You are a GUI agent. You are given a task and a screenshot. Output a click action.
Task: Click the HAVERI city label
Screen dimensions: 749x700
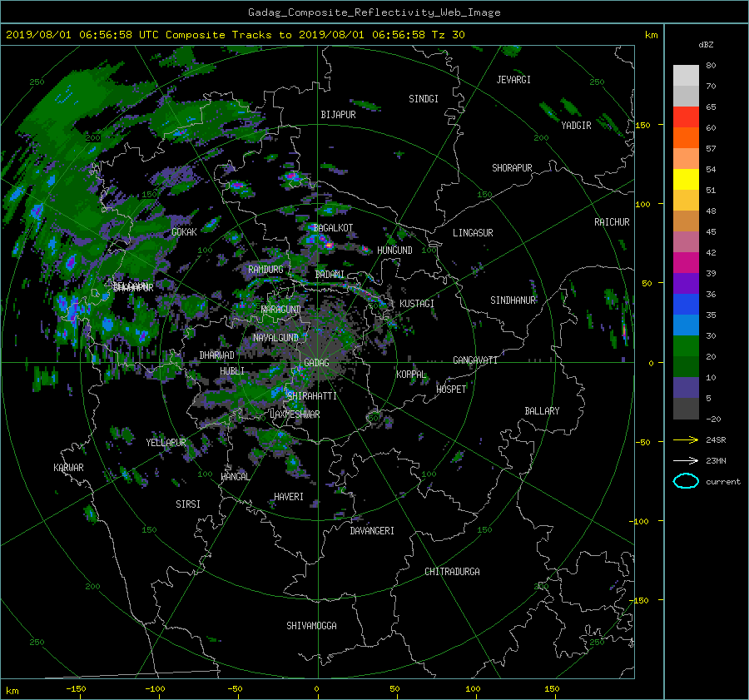(x=289, y=497)
